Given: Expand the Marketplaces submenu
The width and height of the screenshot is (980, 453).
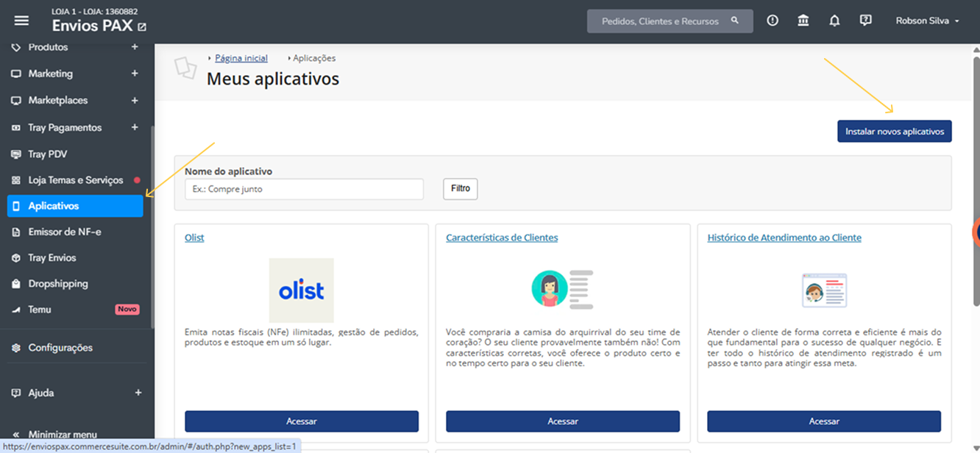Looking at the screenshot, I should (x=135, y=100).
